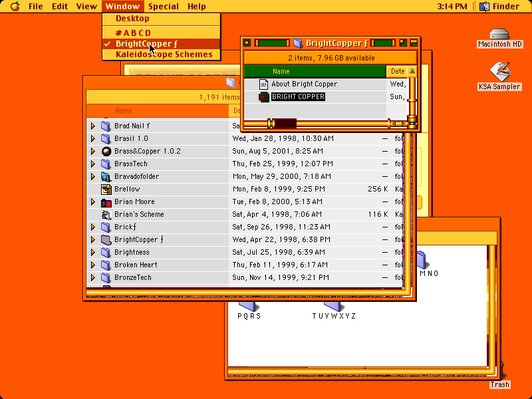The height and width of the screenshot is (399, 532).
Task: Click Name column header in the 1,191 items window
Action: tap(158, 110)
